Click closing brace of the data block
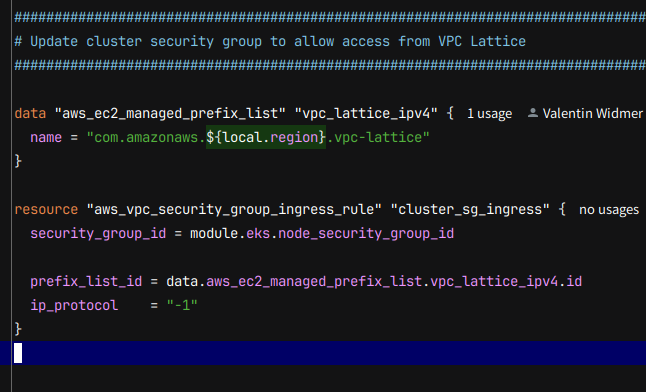The image size is (646, 392). (18, 161)
